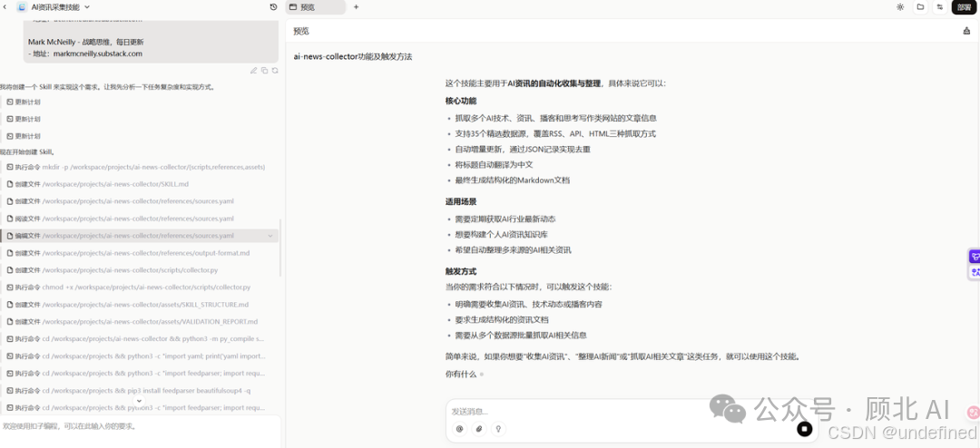The image size is (980, 448).
Task: Click the translate floating side icon
Action: [975, 272]
